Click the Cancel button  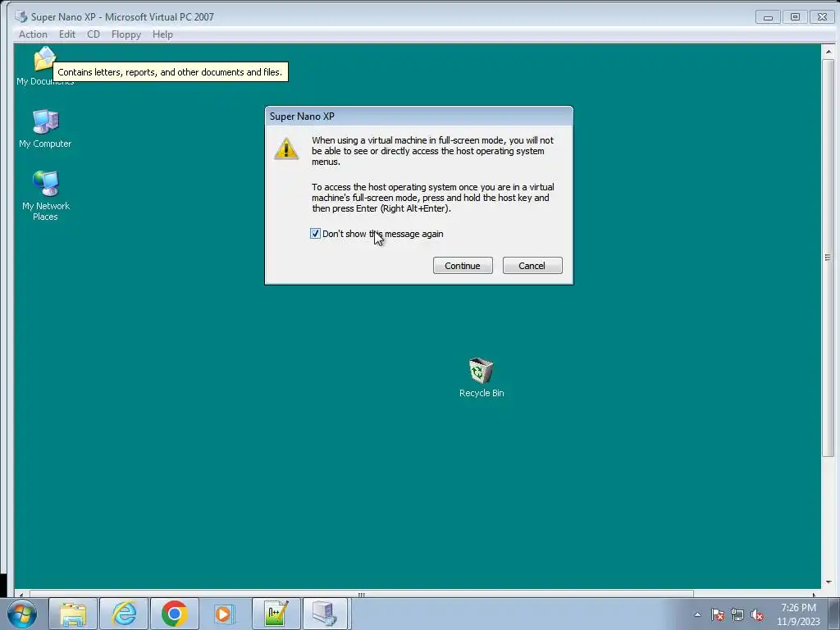(x=532, y=266)
